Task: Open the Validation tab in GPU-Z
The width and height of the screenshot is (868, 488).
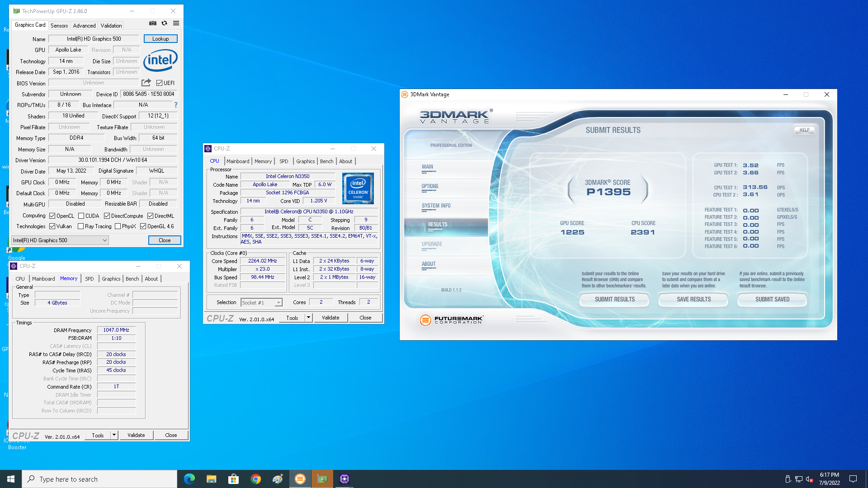Action: (111, 26)
